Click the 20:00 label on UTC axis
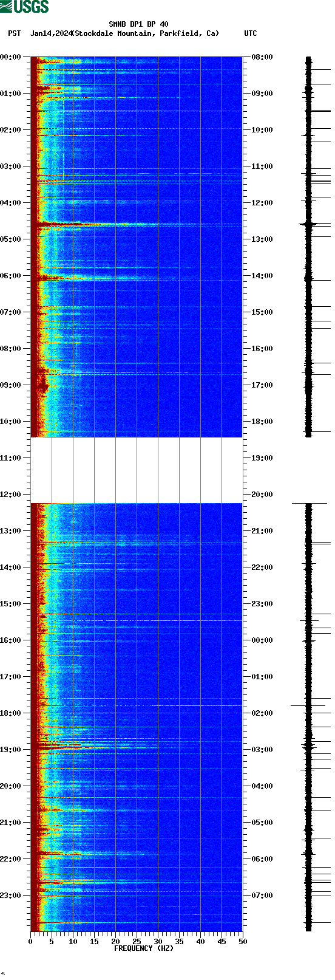335x980 pixels. tap(262, 495)
